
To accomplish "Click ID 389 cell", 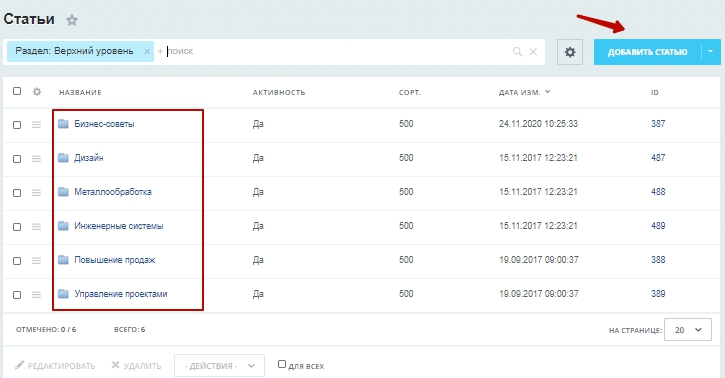I will (658, 293).
